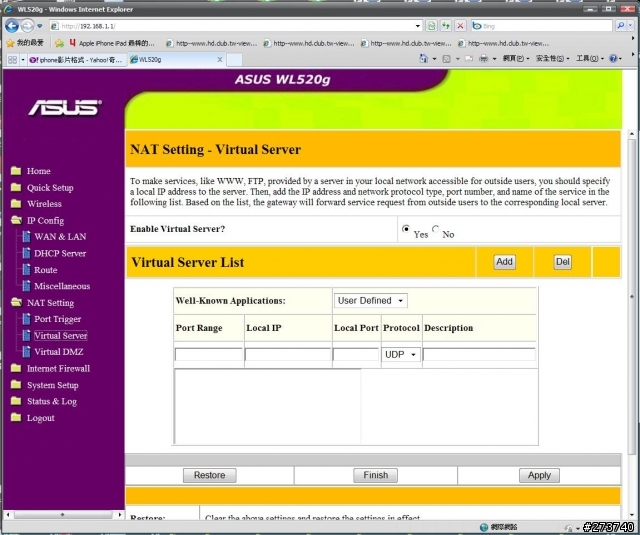Image resolution: width=640 pixels, height=535 pixels.
Task: Click the Add to Favorites bar icon
Action: point(60,43)
